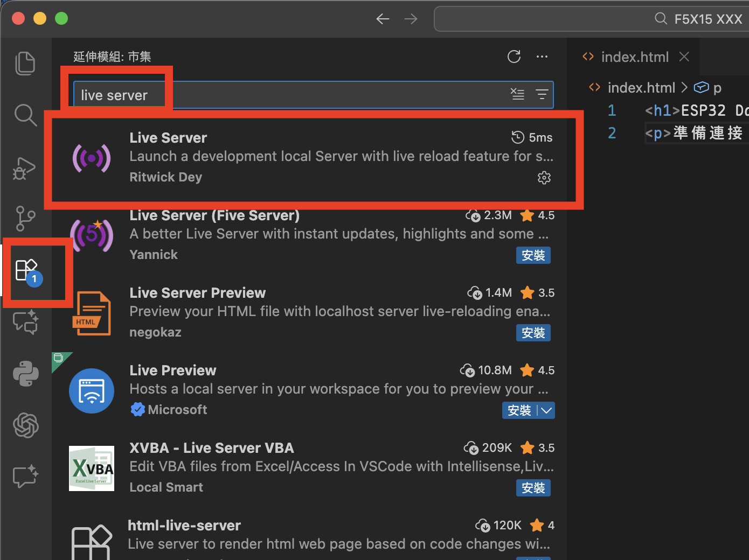Install the Live Server Preview extension

(x=533, y=333)
